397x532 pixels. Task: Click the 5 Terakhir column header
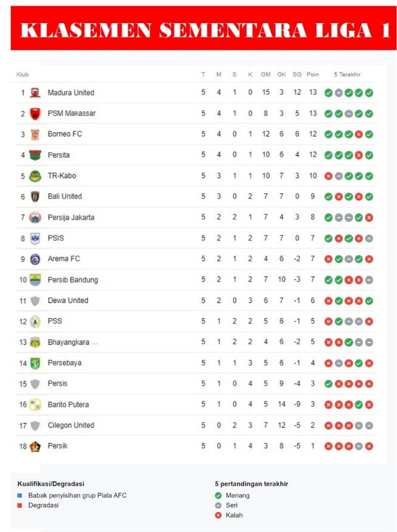(347, 74)
